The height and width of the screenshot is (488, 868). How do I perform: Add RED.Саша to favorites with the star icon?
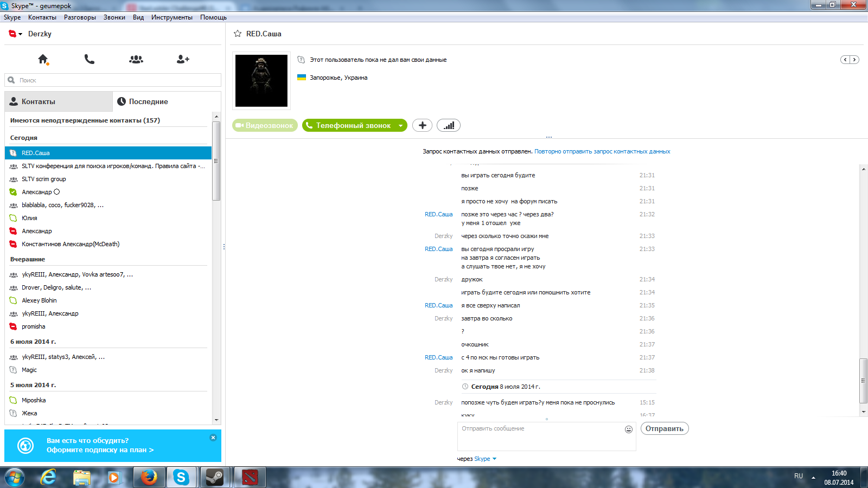[238, 34]
